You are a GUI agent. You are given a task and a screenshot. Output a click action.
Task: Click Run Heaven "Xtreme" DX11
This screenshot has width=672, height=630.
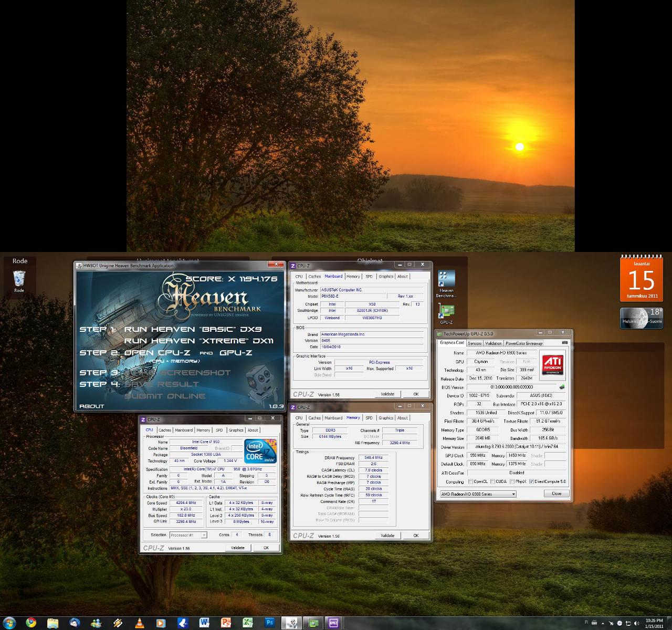199,341
